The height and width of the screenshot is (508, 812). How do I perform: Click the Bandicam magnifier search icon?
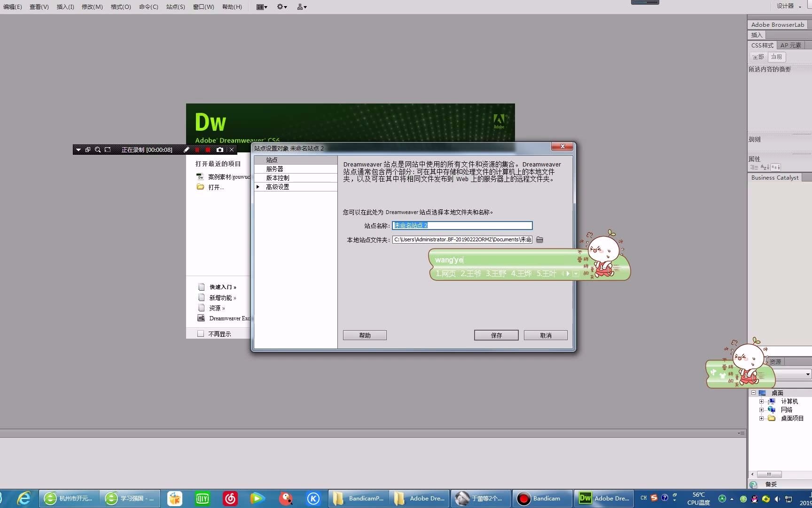[x=98, y=150]
